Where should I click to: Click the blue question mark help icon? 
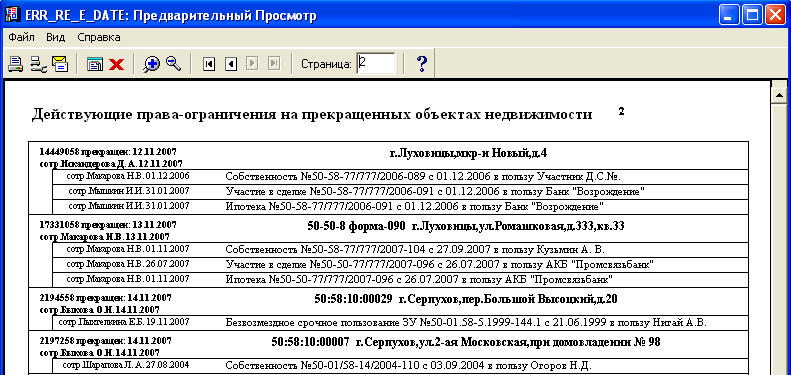click(x=422, y=64)
